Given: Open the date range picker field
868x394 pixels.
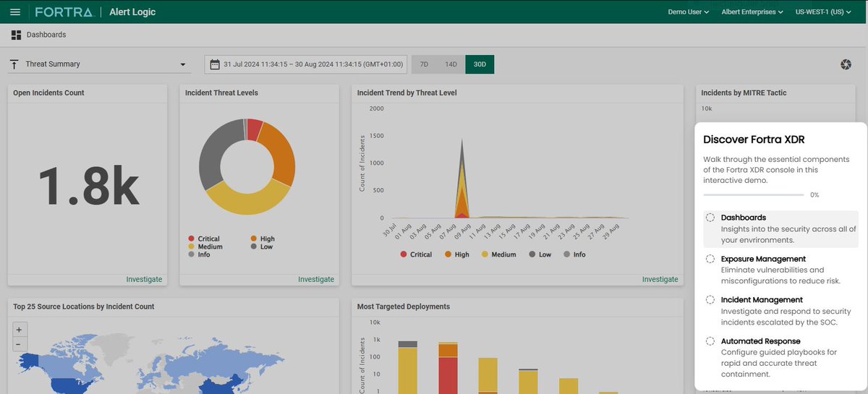Looking at the screenshot, I should (306, 64).
